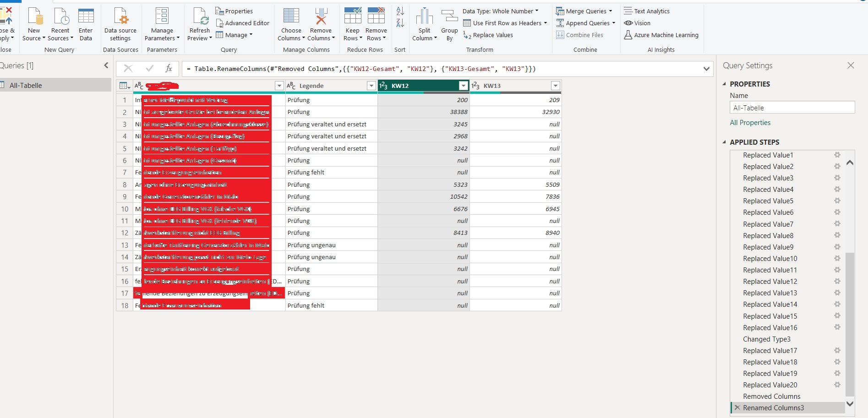Click Properties in the Query group
Screen dimensions: 868x418
pos(234,11)
